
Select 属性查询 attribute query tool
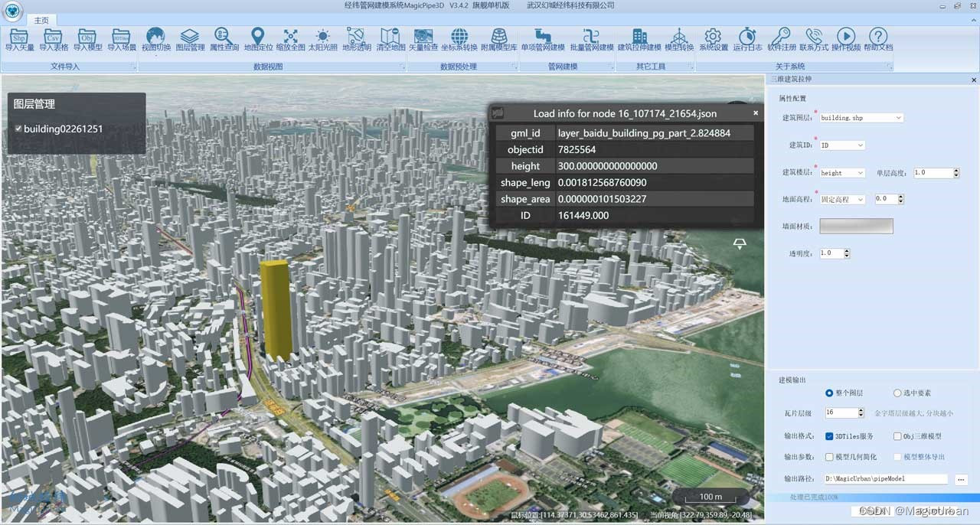[224, 36]
